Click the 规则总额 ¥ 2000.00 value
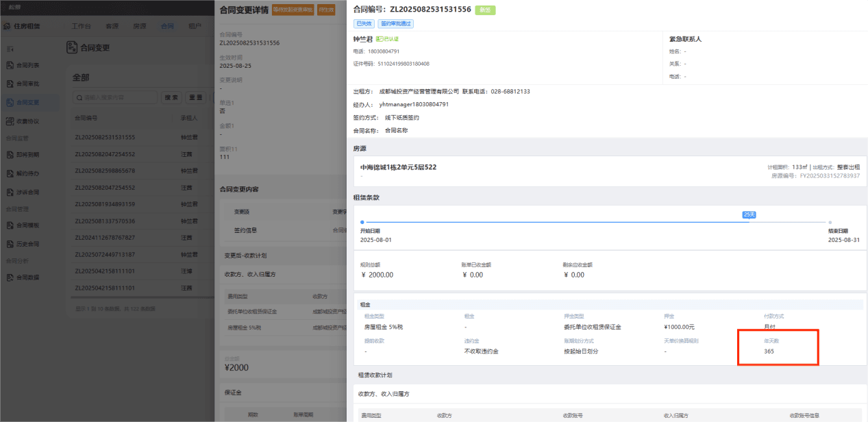The image size is (868, 422). point(377,275)
